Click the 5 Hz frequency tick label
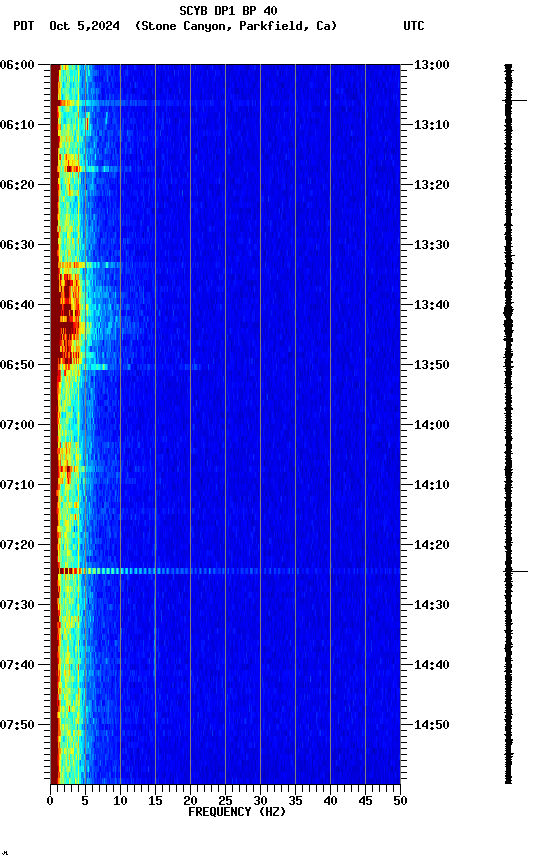The height and width of the screenshot is (864, 552). (85, 801)
